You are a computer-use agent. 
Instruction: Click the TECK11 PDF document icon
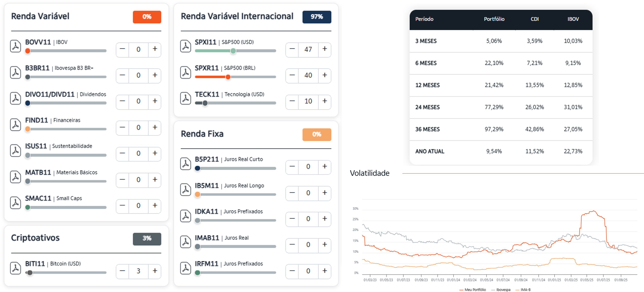[186, 98]
